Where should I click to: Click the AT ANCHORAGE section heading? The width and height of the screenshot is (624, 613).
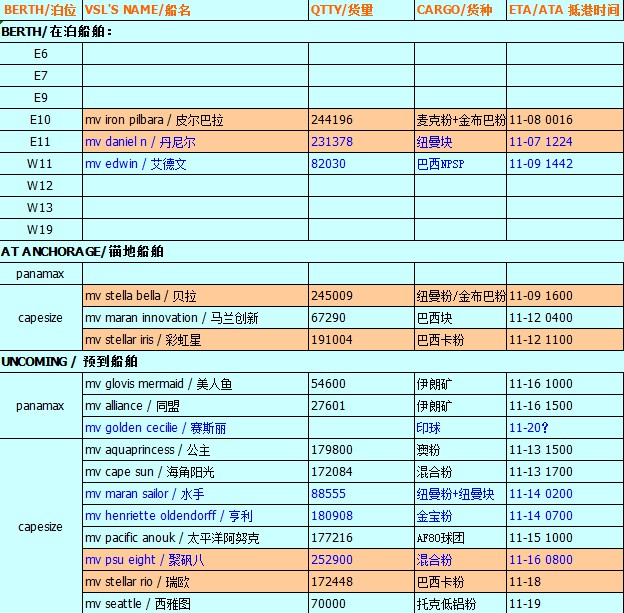(x=82, y=252)
